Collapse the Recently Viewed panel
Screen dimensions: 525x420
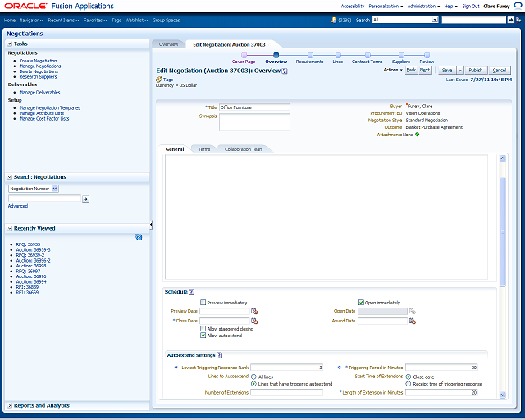click(x=10, y=228)
